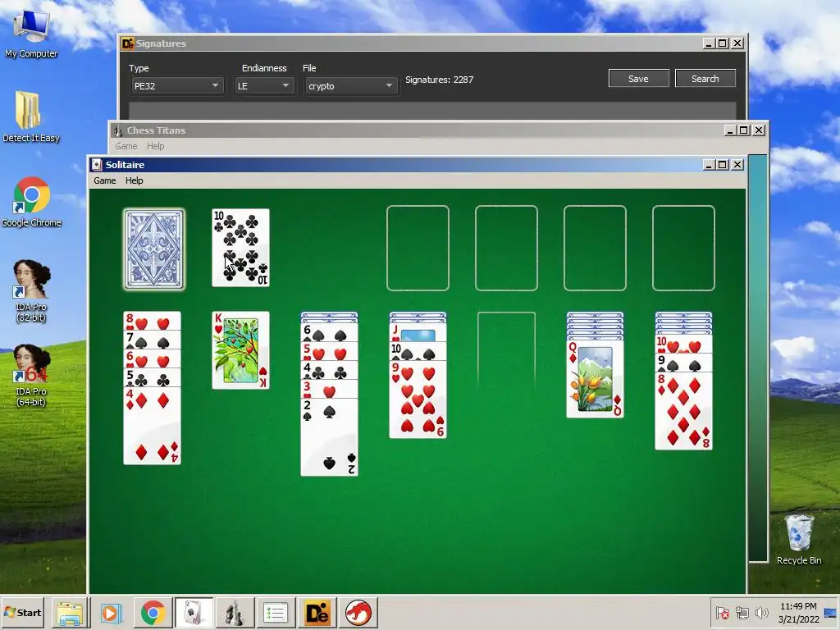Open Google Chrome desktop shortcut
The height and width of the screenshot is (630, 840).
[31, 202]
